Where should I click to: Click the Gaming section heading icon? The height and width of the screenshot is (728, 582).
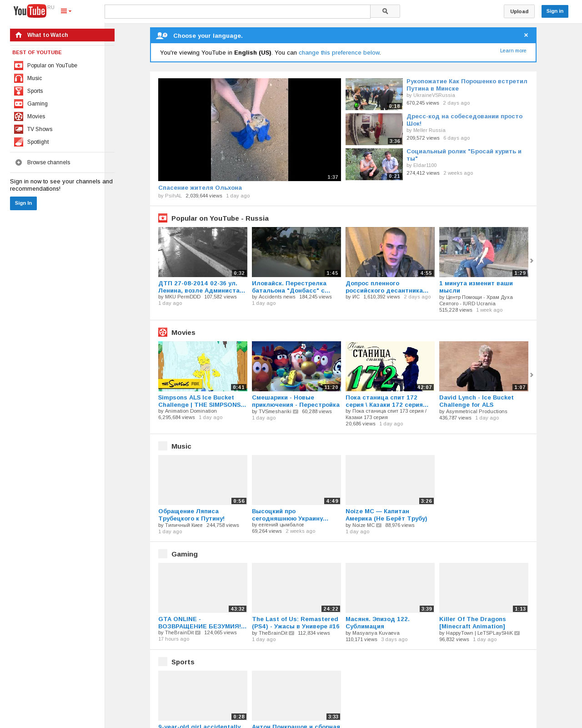tap(163, 554)
